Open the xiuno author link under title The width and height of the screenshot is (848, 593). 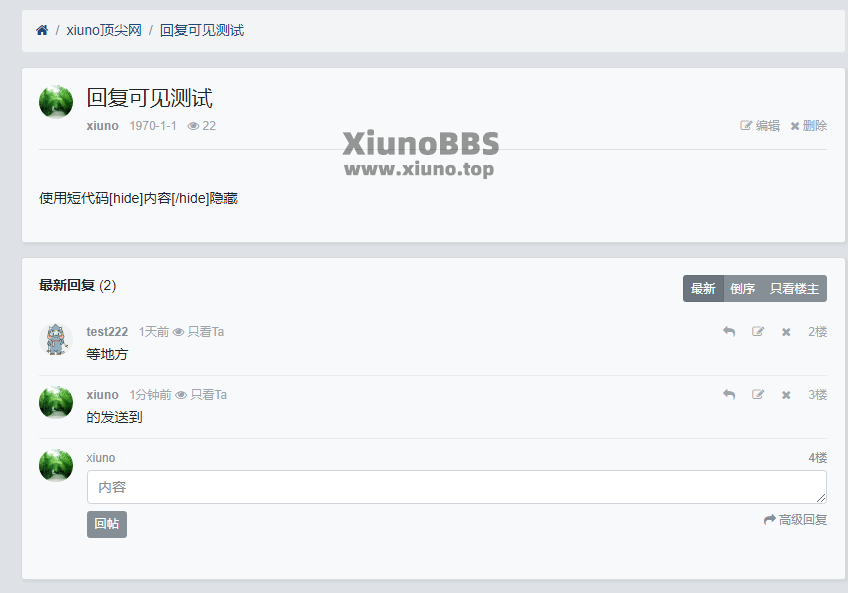pos(102,126)
